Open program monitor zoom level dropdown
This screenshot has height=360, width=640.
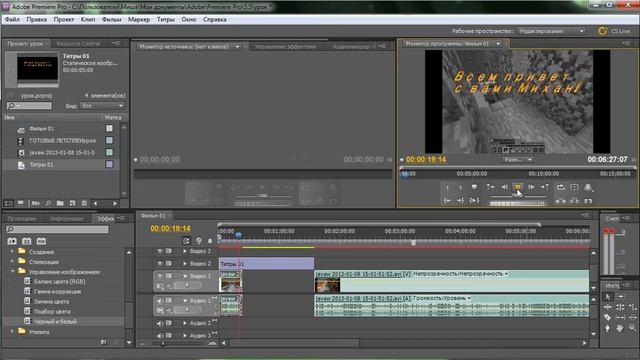pyautogui.click(x=518, y=160)
